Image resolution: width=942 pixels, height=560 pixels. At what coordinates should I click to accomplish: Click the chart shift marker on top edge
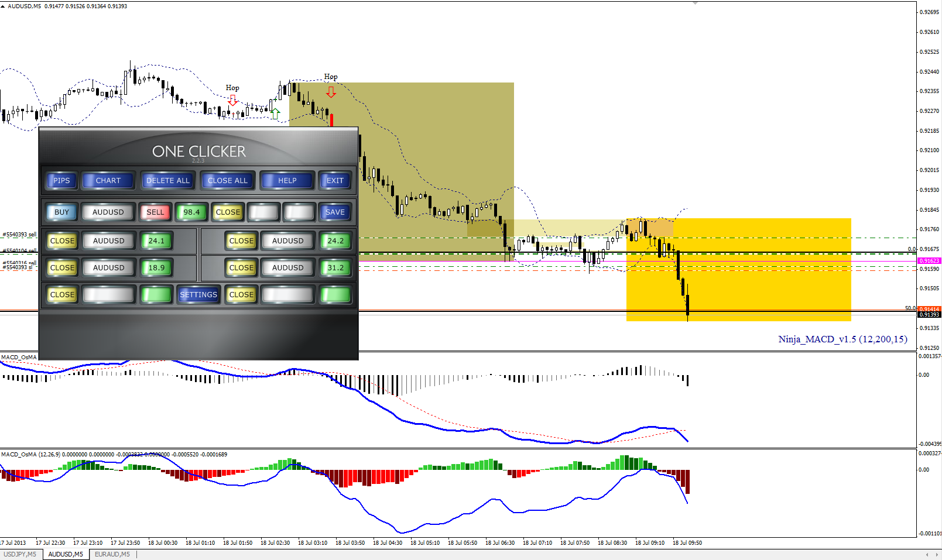(x=695, y=3)
